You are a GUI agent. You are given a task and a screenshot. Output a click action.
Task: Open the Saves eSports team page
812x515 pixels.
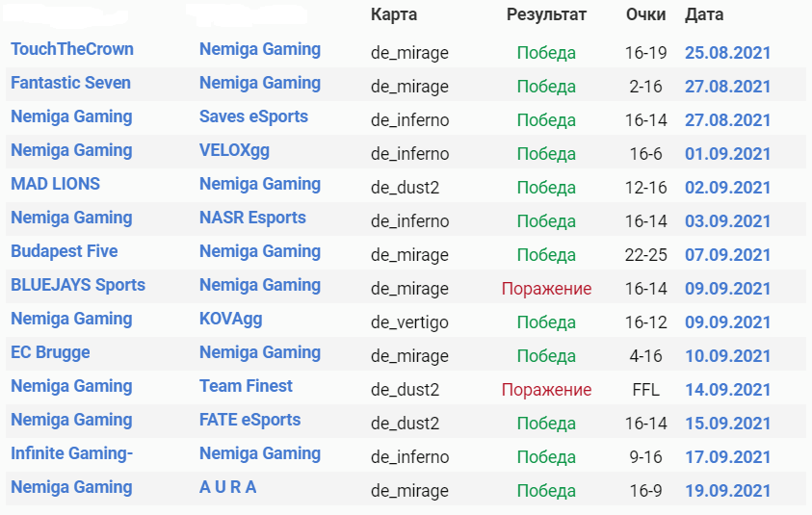click(x=253, y=116)
